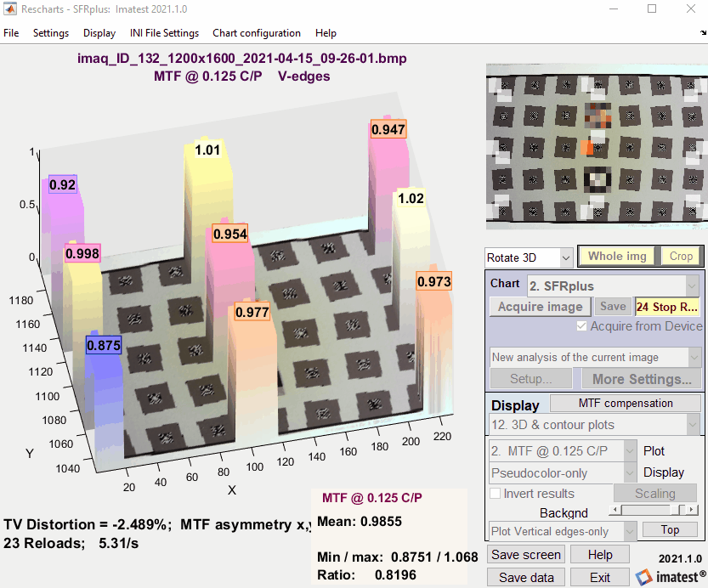Click the 0.998 label in the 3D plot

[82, 253]
